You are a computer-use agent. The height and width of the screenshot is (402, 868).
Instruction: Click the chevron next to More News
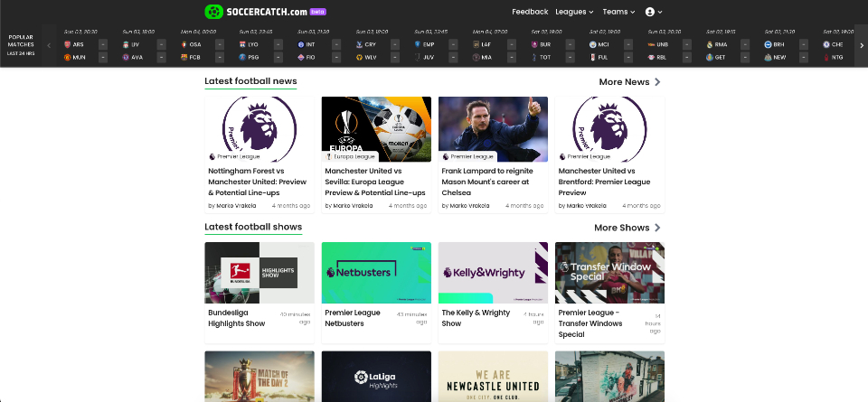pos(657,82)
